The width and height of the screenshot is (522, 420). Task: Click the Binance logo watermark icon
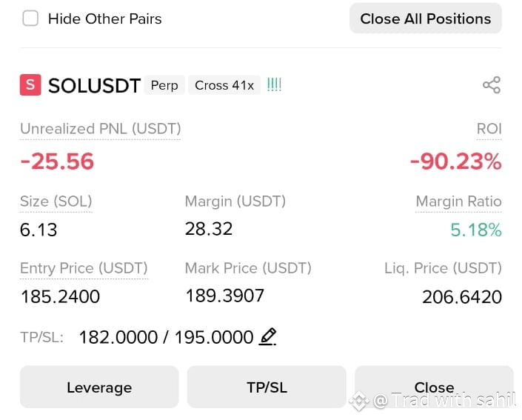pos(359,401)
